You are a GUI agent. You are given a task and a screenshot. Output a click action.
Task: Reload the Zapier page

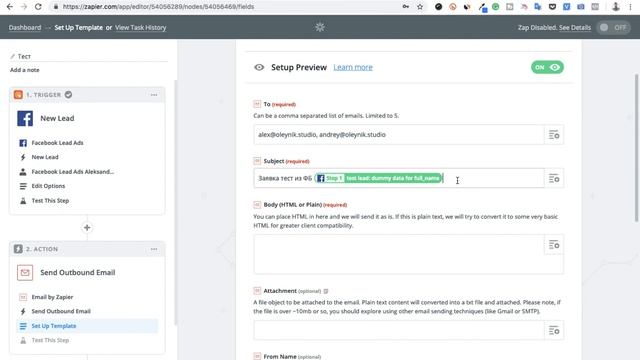coord(38,7)
